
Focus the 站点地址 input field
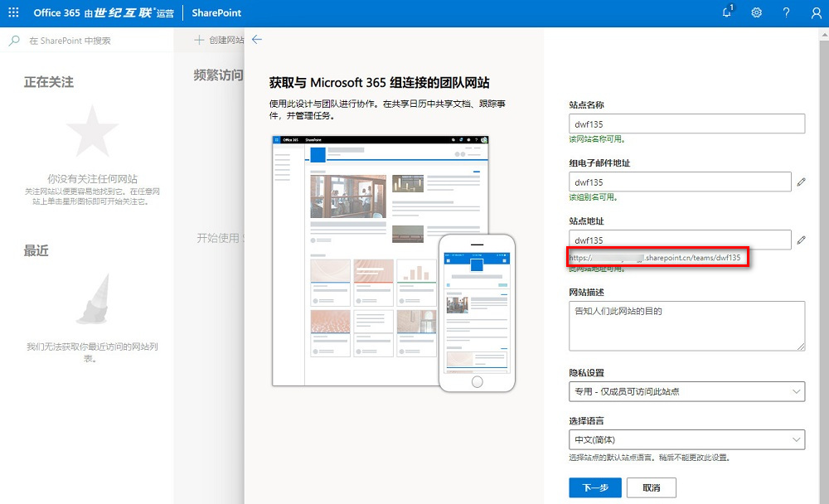point(680,240)
